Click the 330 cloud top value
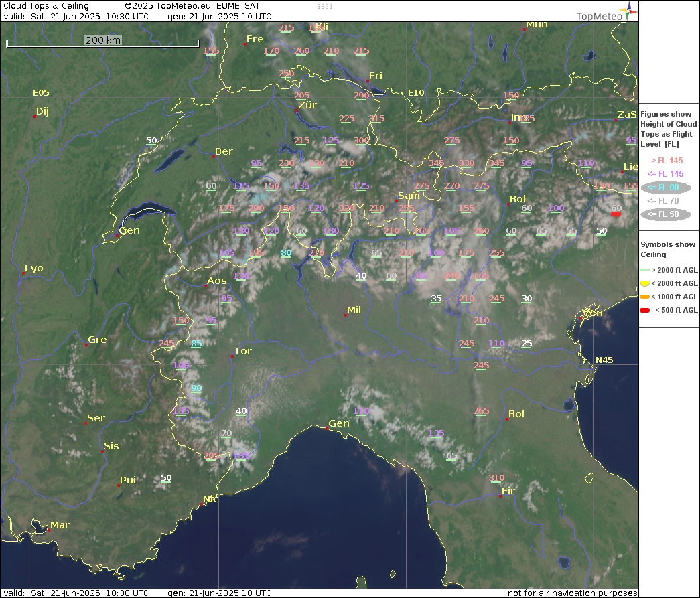The height and width of the screenshot is (598, 700). click(466, 163)
